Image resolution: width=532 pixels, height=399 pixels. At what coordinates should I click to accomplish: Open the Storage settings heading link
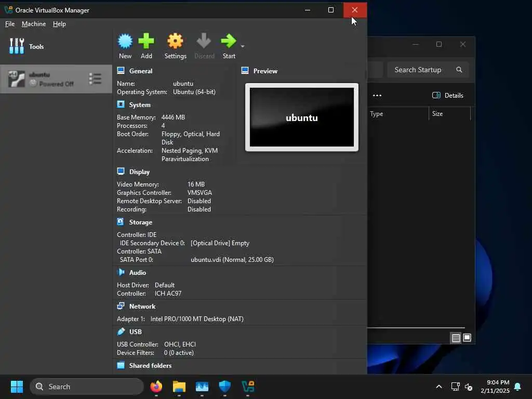point(140,222)
